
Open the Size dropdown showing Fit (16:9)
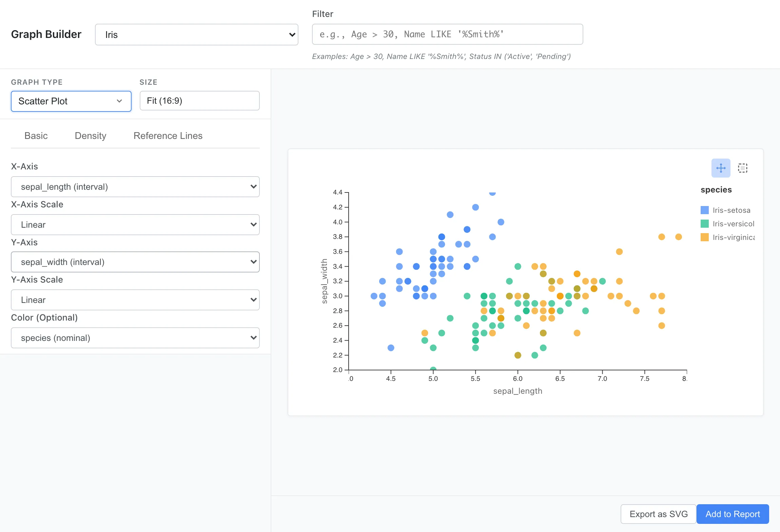point(199,101)
